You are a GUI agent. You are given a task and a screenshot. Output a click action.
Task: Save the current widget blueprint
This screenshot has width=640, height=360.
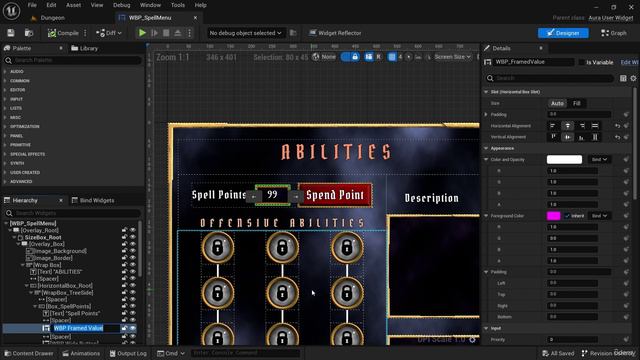tap(11, 33)
